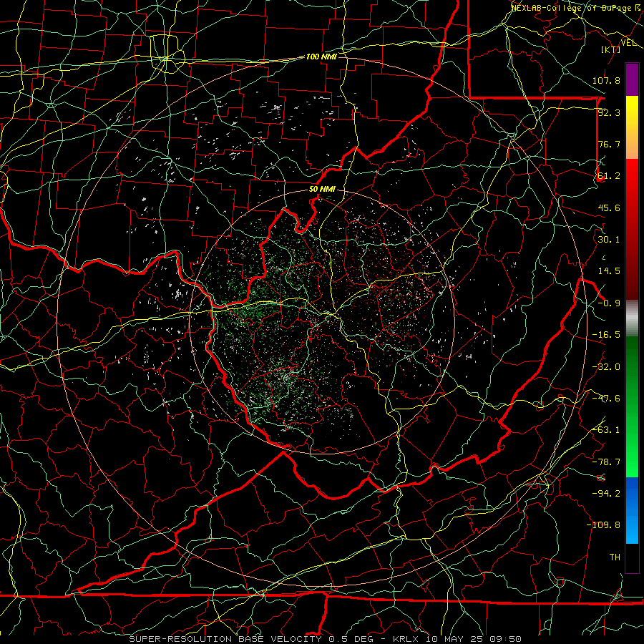This screenshot has width=644, height=644.
Task: Click the 76.7 velocity scale value
Action: (x=609, y=144)
